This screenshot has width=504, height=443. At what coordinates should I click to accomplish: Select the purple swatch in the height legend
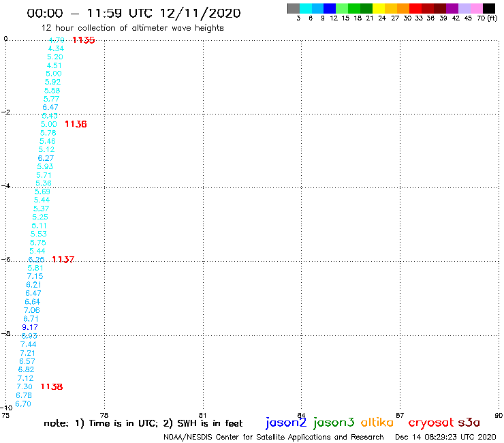coord(452,8)
